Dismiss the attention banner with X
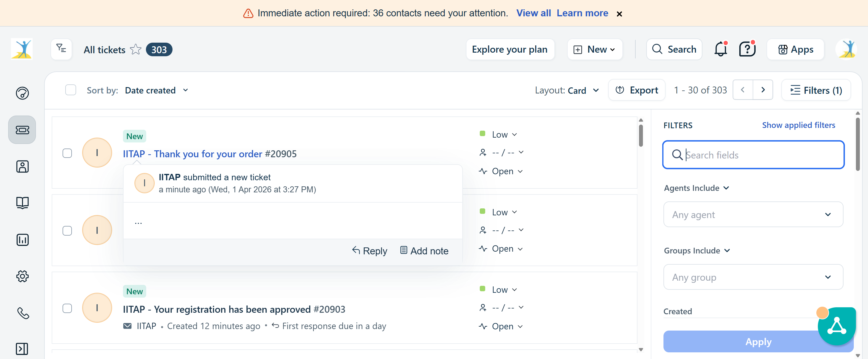 (x=619, y=14)
